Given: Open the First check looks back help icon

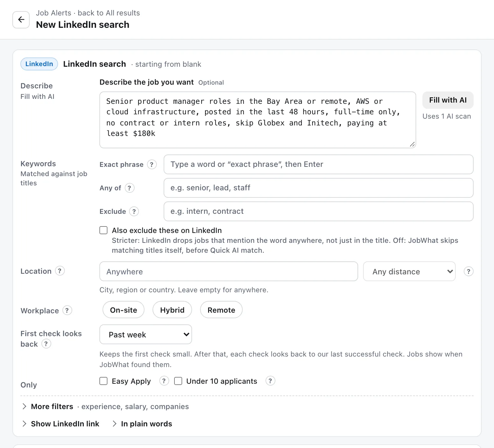Looking at the screenshot, I should (x=46, y=344).
